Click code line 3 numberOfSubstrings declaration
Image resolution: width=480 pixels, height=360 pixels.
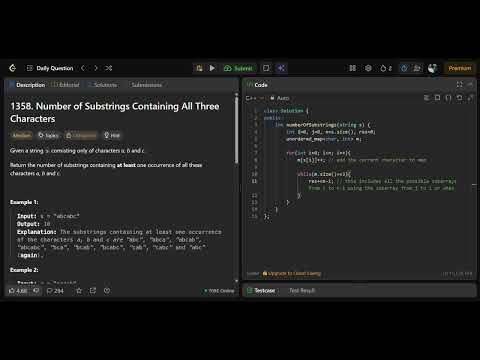click(322, 125)
